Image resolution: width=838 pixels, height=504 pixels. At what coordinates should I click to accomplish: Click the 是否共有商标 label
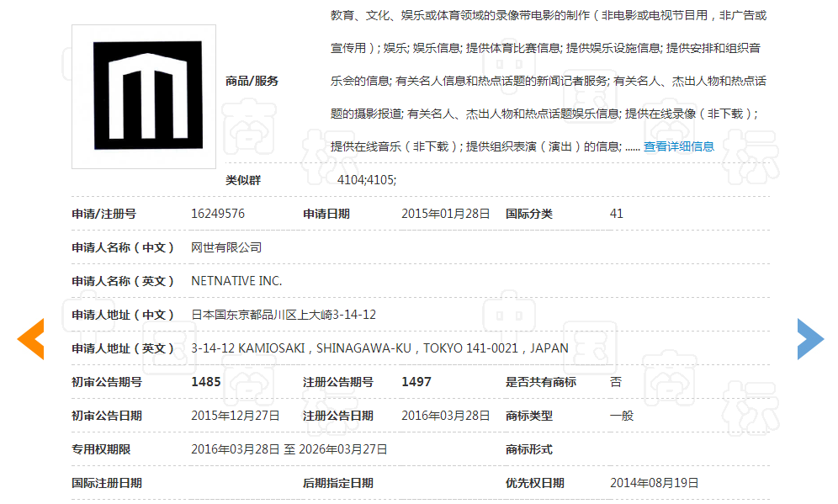(x=541, y=382)
